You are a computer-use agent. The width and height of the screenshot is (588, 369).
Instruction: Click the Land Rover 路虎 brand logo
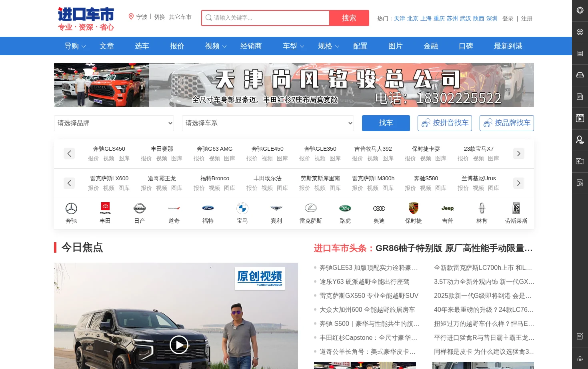[x=345, y=208]
